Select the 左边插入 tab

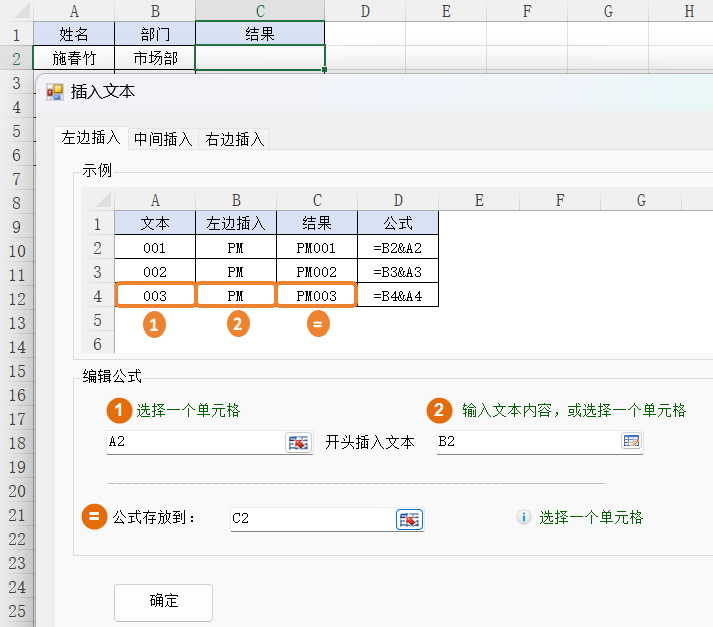[91, 138]
